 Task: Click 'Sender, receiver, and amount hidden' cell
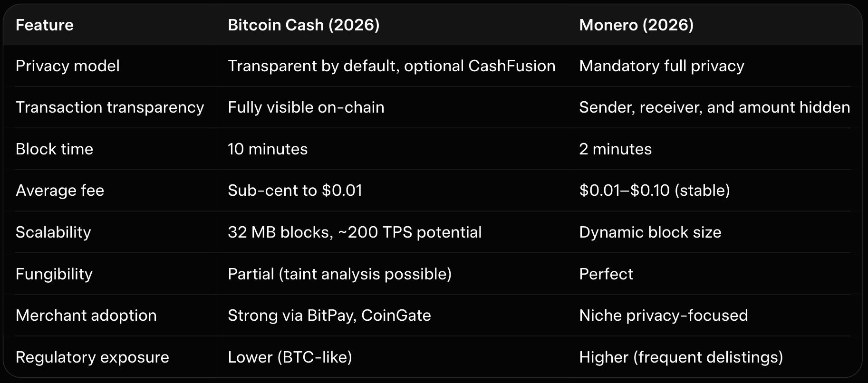point(714,107)
